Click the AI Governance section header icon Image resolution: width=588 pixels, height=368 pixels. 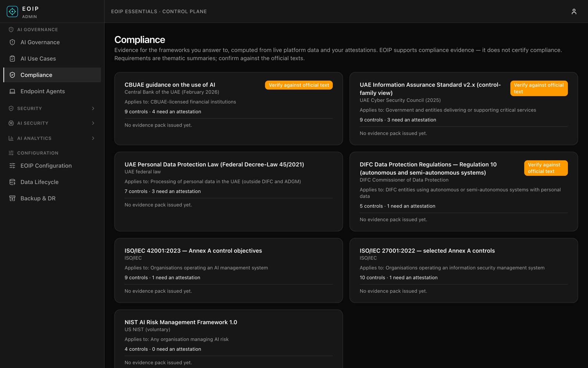(11, 29)
